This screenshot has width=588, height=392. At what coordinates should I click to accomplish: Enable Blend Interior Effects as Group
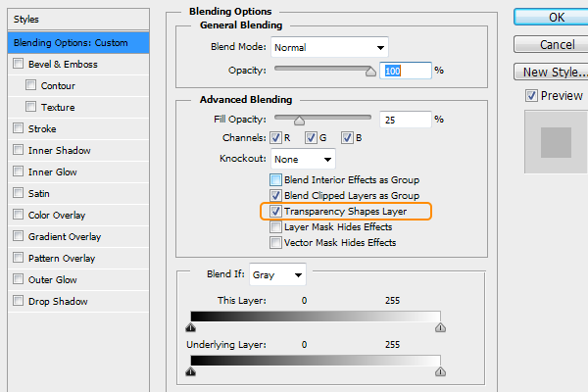[275, 180]
